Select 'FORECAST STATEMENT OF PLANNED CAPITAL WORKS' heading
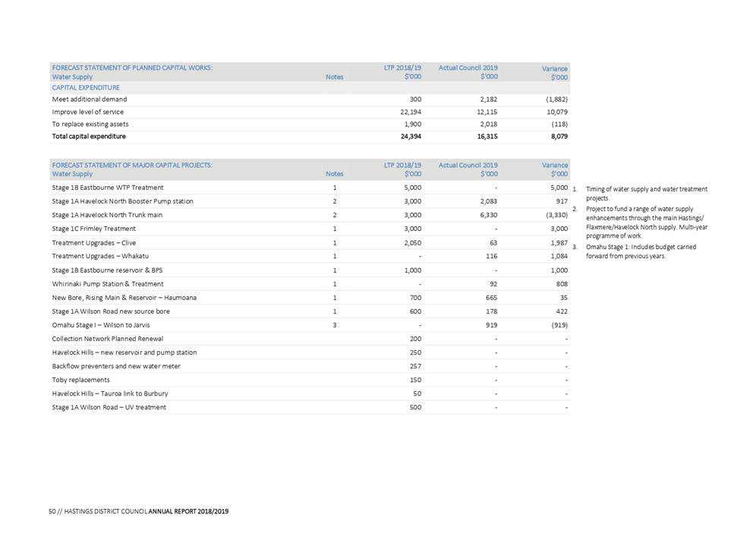The height and width of the screenshot is (540, 756). point(132,68)
